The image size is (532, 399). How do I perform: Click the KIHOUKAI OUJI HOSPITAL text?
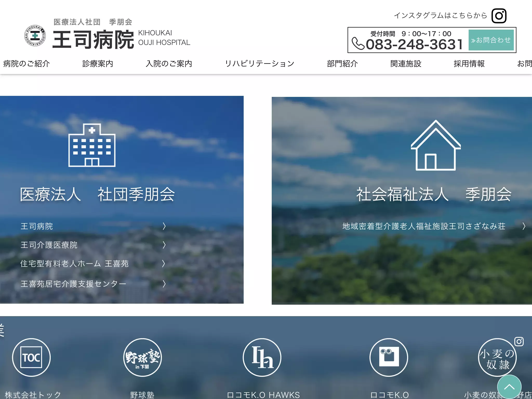tap(164, 38)
